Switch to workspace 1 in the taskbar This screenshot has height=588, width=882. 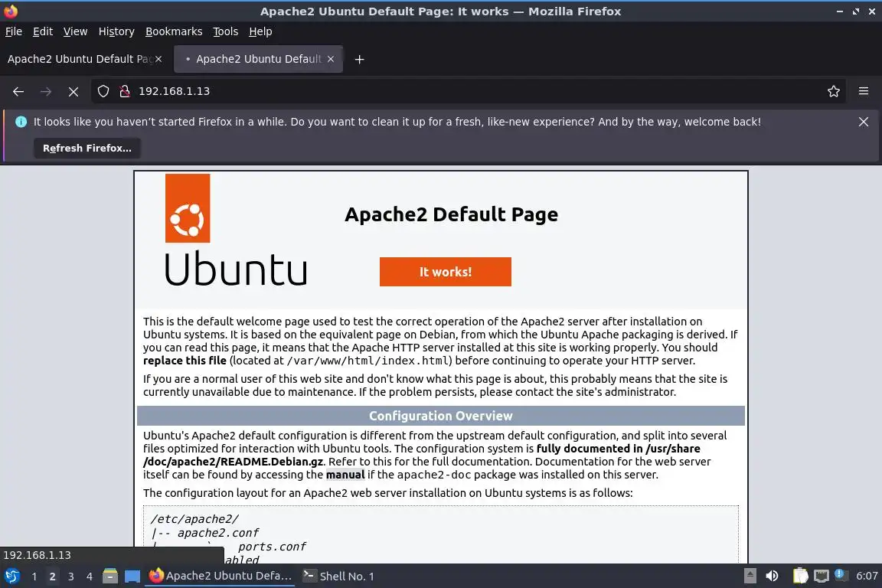click(x=34, y=577)
